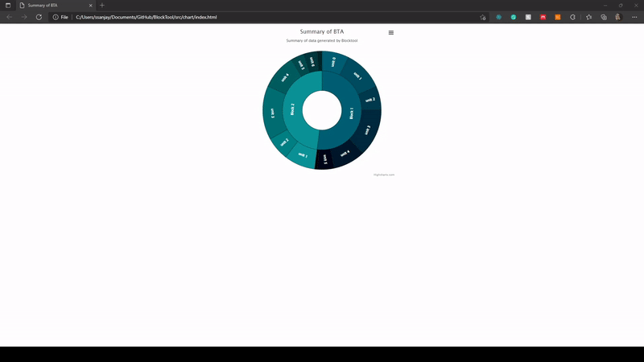
Task: Click the chart title Summary of BTA
Action: click(322, 31)
